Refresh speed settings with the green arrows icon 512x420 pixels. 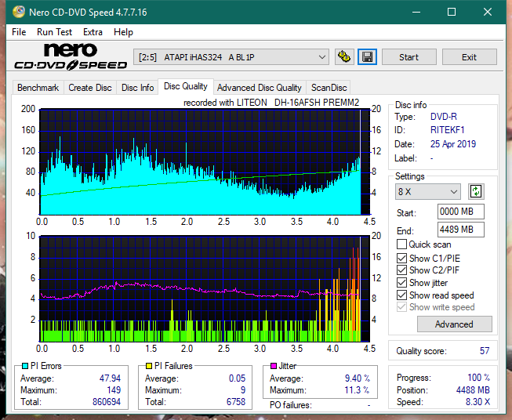[476, 191]
